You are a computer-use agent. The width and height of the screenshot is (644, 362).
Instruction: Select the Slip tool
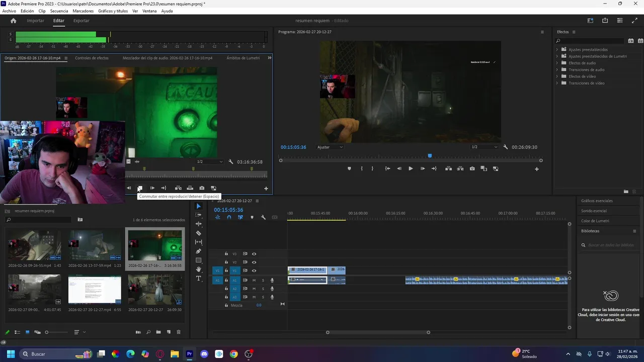(x=198, y=242)
